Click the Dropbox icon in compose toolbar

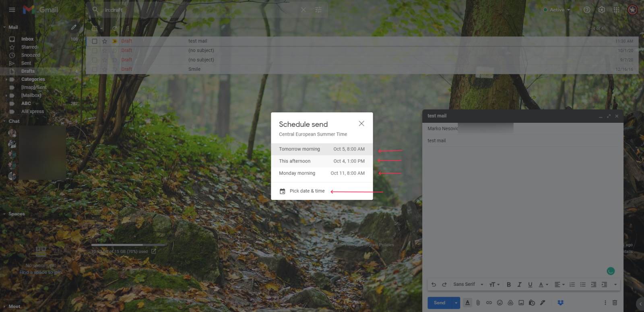(560, 302)
